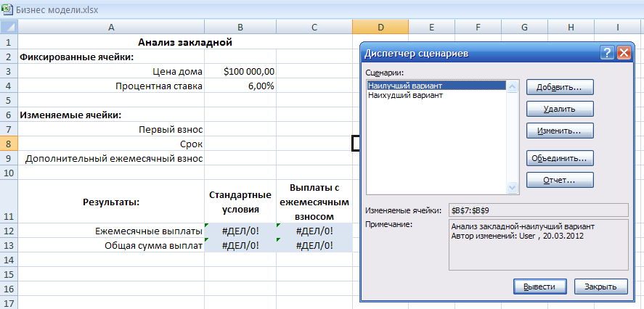Select row 17 header
The image size is (644, 309).
click(x=9, y=304)
